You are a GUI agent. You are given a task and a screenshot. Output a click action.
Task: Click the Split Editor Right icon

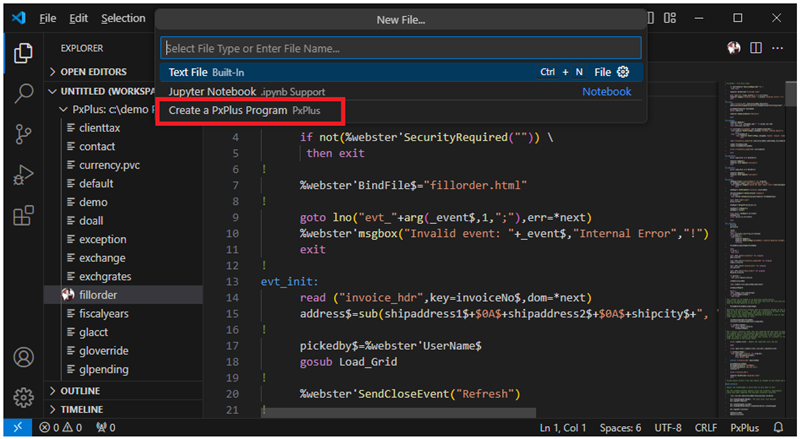[x=757, y=48]
